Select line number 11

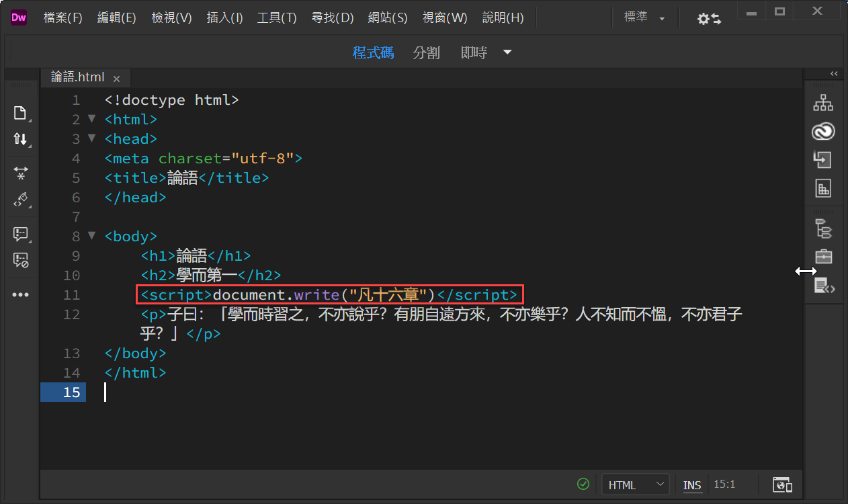[72, 295]
